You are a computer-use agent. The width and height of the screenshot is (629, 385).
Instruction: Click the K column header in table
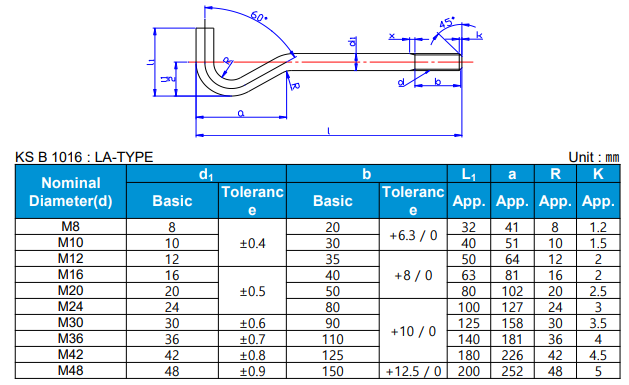point(598,174)
